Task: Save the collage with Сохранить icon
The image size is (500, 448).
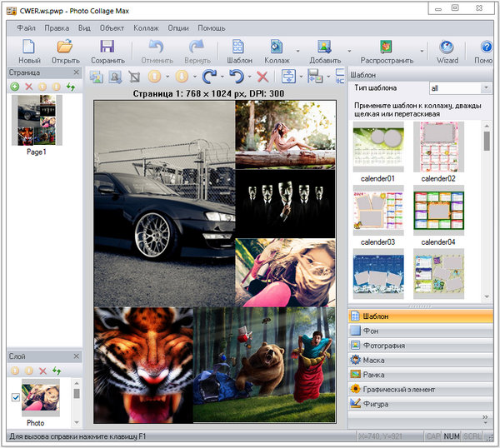Action: tap(107, 47)
